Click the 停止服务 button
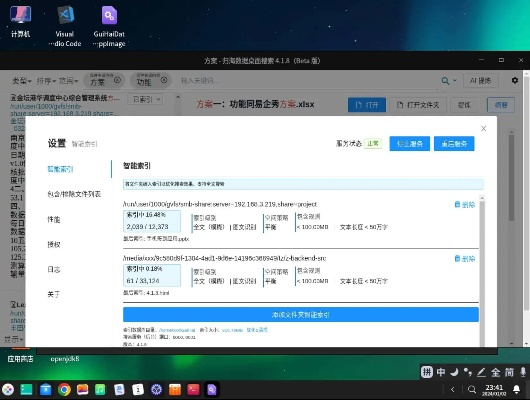 click(410, 144)
